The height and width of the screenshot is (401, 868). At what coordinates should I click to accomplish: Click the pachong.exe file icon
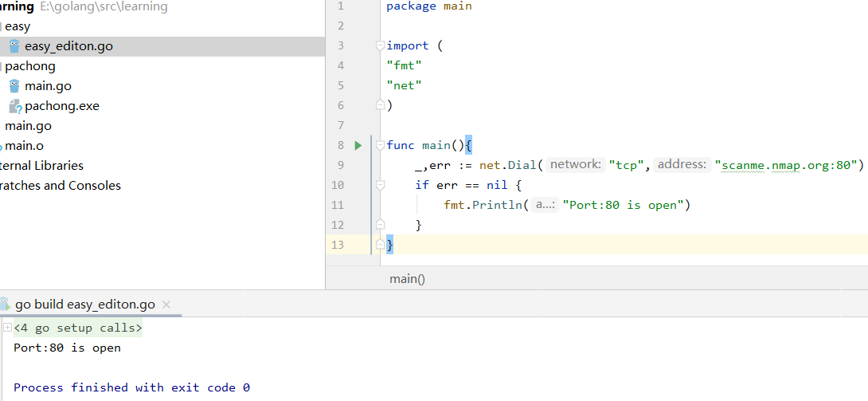14,106
